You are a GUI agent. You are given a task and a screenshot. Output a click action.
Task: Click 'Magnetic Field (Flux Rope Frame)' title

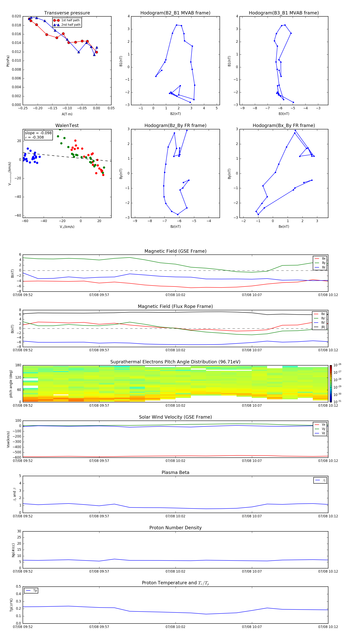pos(175,306)
